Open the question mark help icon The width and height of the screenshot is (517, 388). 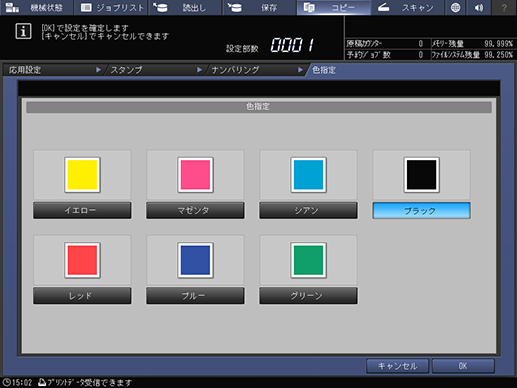[x=504, y=7]
